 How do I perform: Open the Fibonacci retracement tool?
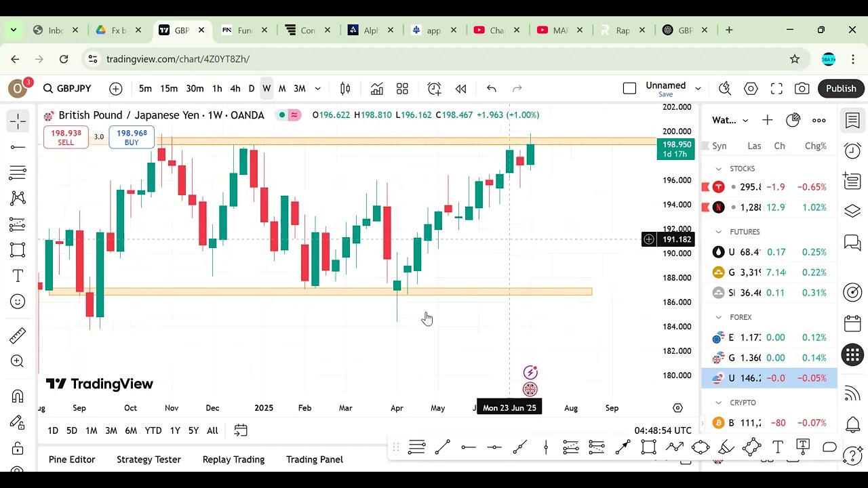tap(18, 172)
